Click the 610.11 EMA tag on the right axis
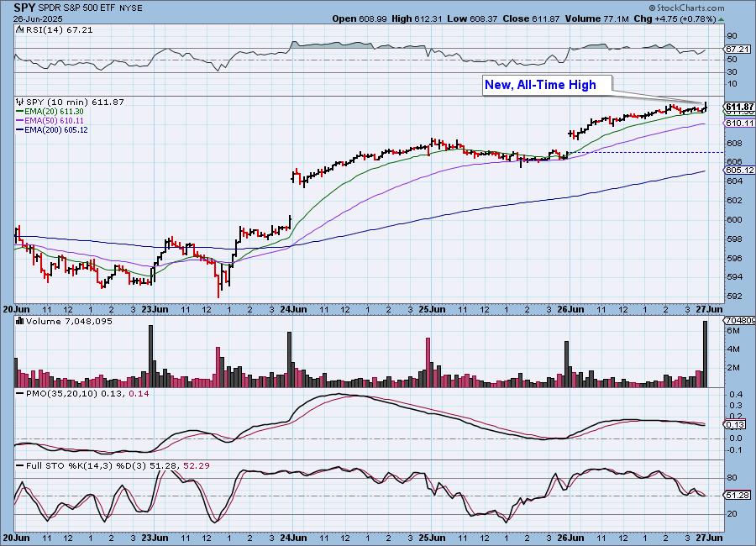The width and height of the screenshot is (756, 546). (x=739, y=123)
